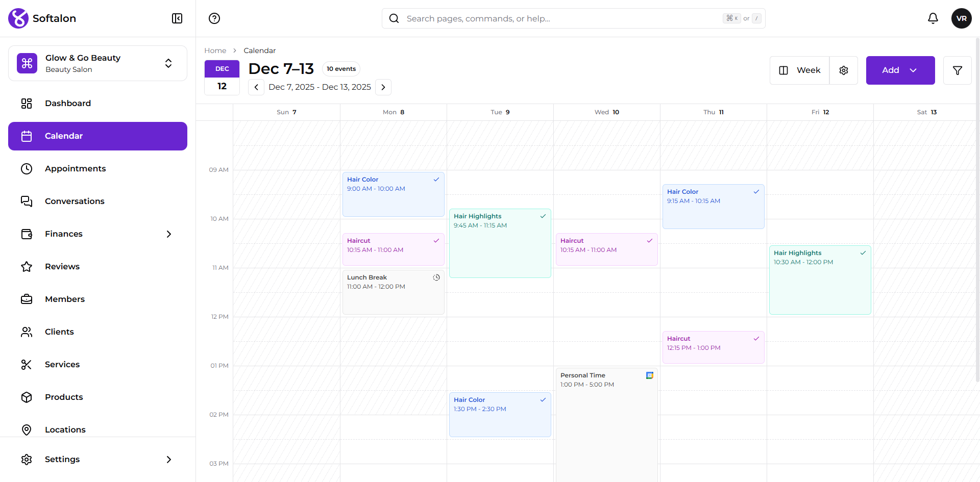Open the help question mark icon
The height and width of the screenshot is (482, 980).
(x=214, y=18)
